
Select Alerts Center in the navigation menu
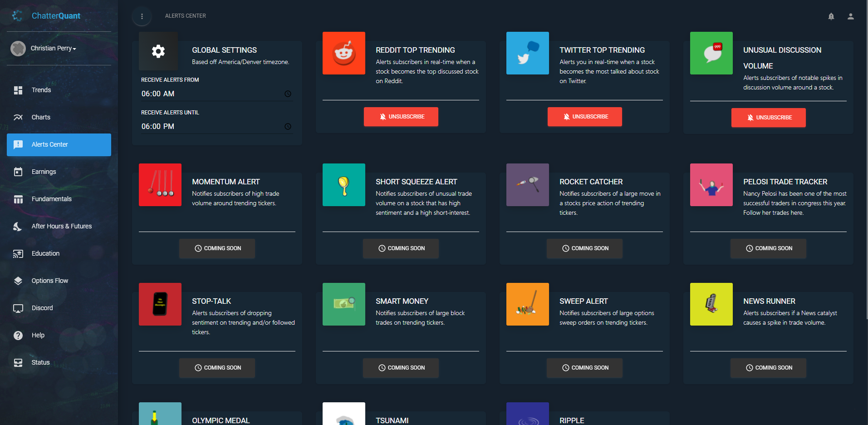click(49, 144)
